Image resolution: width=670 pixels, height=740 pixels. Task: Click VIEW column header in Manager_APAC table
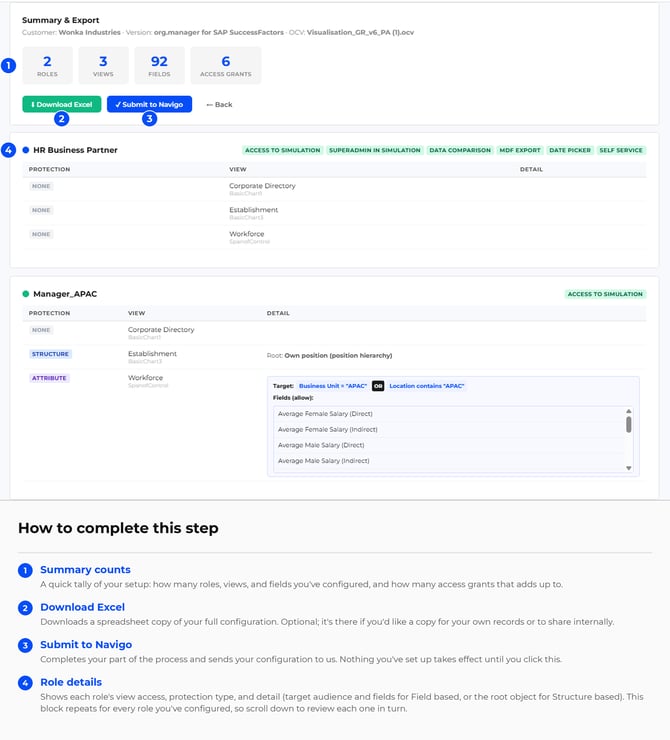pos(136,313)
